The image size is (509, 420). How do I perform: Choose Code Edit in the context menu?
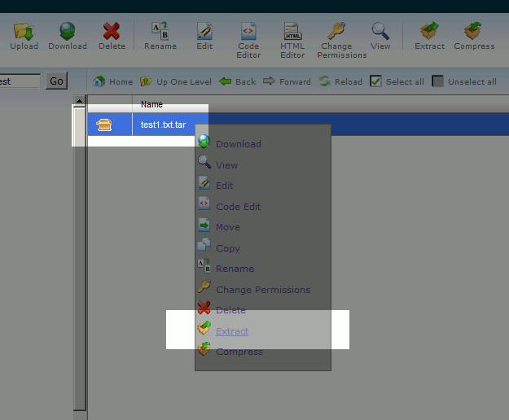coord(239,207)
